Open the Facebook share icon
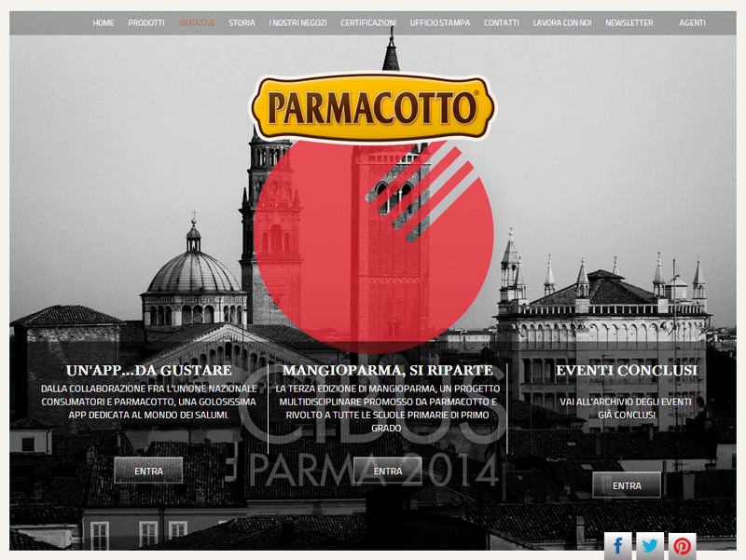Viewport: 746px width, 560px height. tap(617, 546)
